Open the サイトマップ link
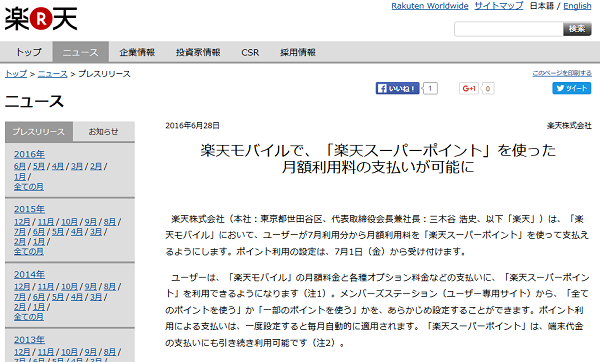Screen dimensions: 600x362 [499, 6]
